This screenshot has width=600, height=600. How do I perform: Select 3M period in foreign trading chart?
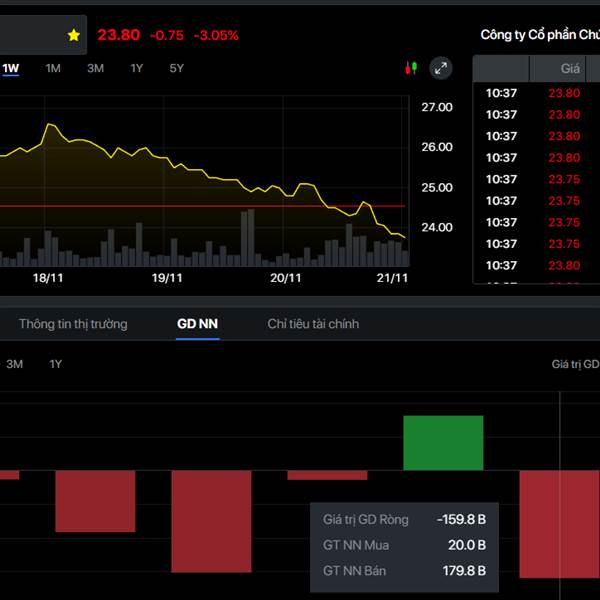click(15, 364)
